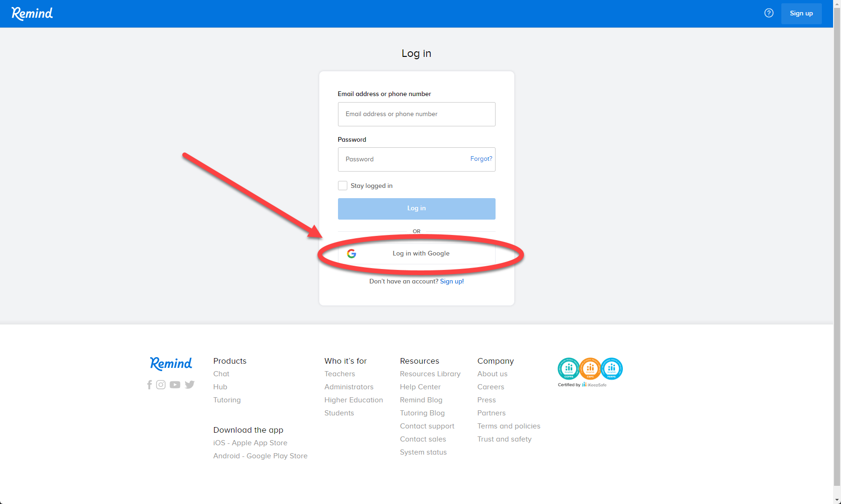This screenshot has height=504, width=841.
Task: Open the Trust and safety link
Action: [504, 439]
